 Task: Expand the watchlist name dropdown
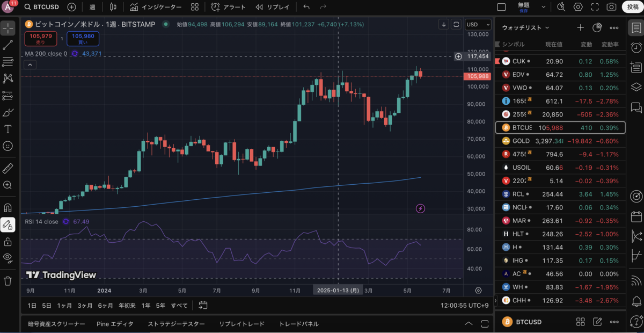[x=525, y=27]
